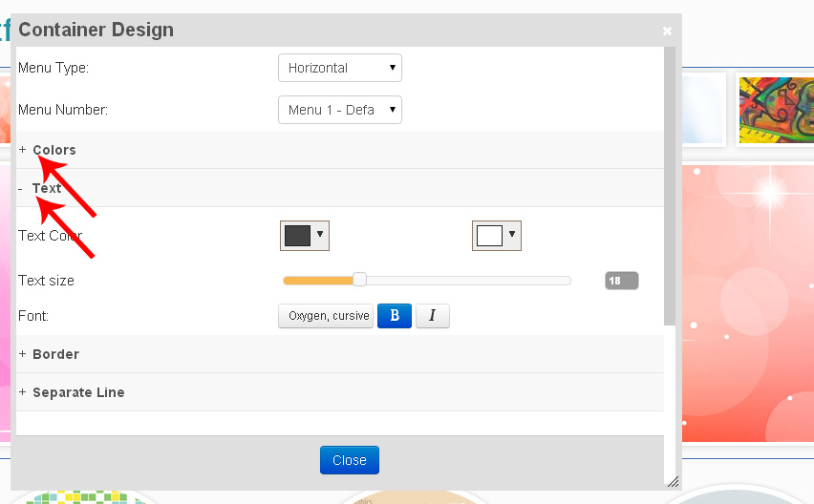Click the Text size slider handle
This screenshot has width=814, height=504.
(x=360, y=280)
